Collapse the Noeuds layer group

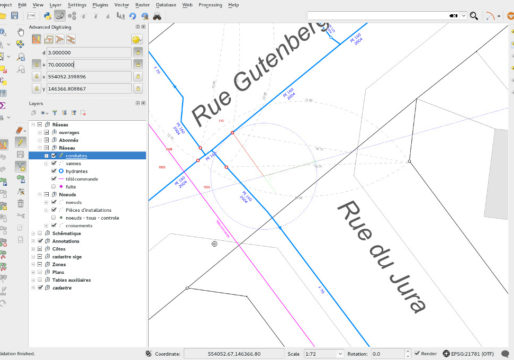tap(40, 194)
